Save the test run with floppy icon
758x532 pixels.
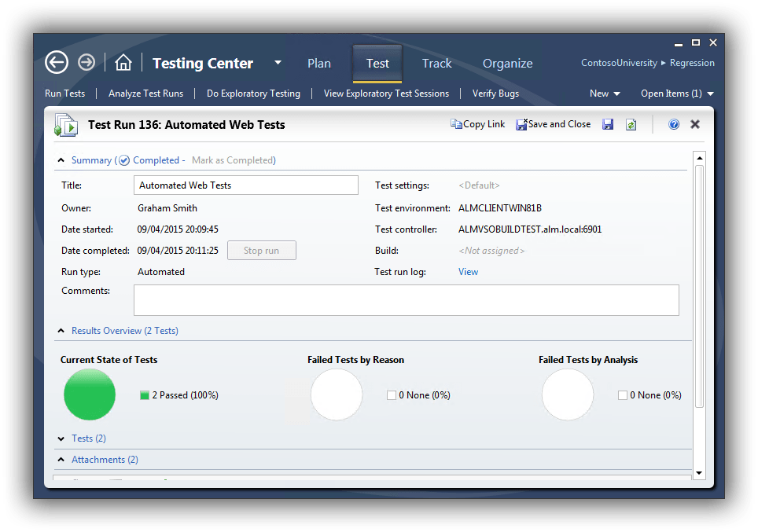pos(608,124)
